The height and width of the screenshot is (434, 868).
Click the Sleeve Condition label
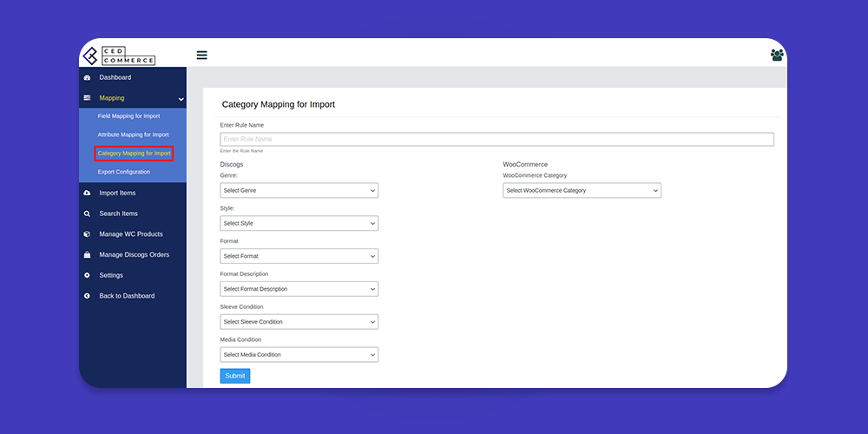(241, 306)
